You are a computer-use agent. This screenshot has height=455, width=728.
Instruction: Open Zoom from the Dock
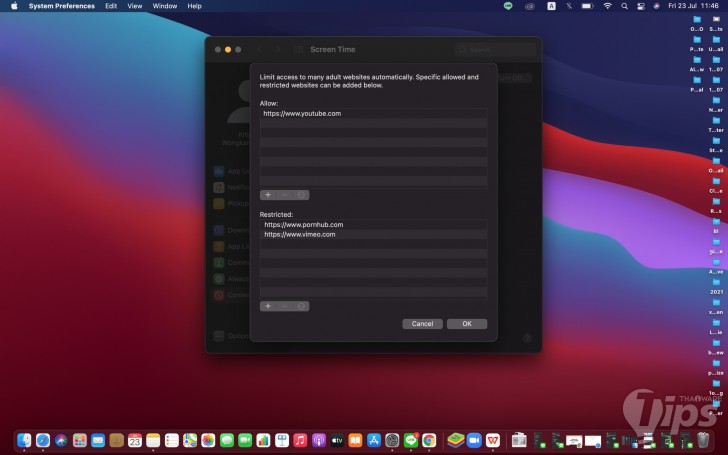pos(474,440)
